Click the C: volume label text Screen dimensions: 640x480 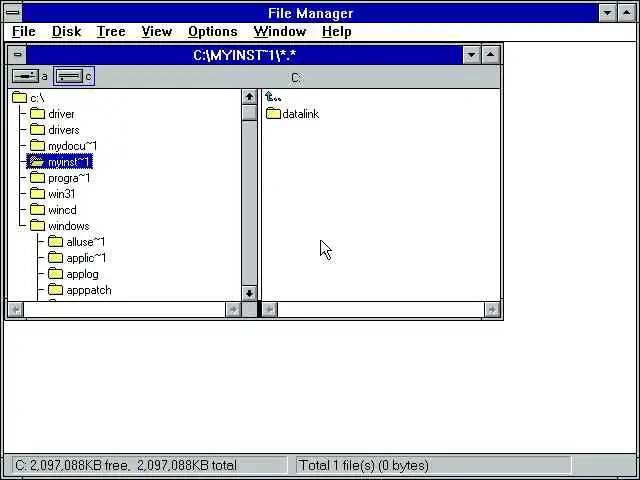click(x=297, y=78)
